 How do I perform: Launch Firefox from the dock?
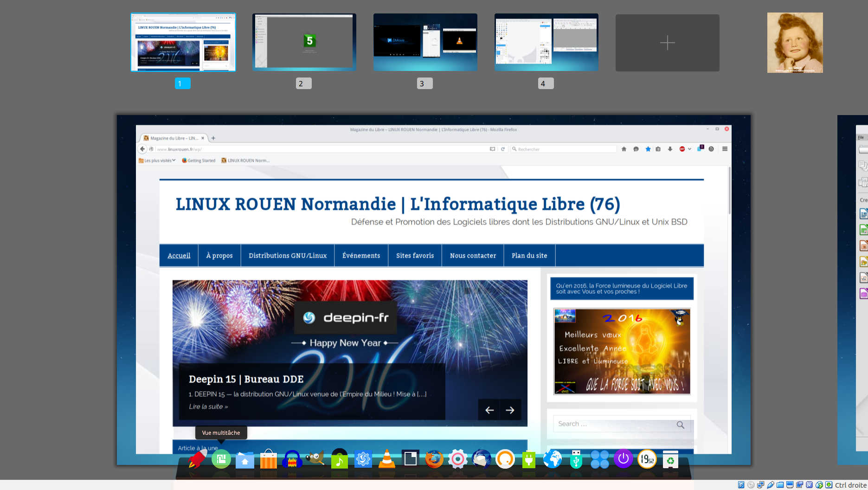pyautogui.click(x=434, y=459)
